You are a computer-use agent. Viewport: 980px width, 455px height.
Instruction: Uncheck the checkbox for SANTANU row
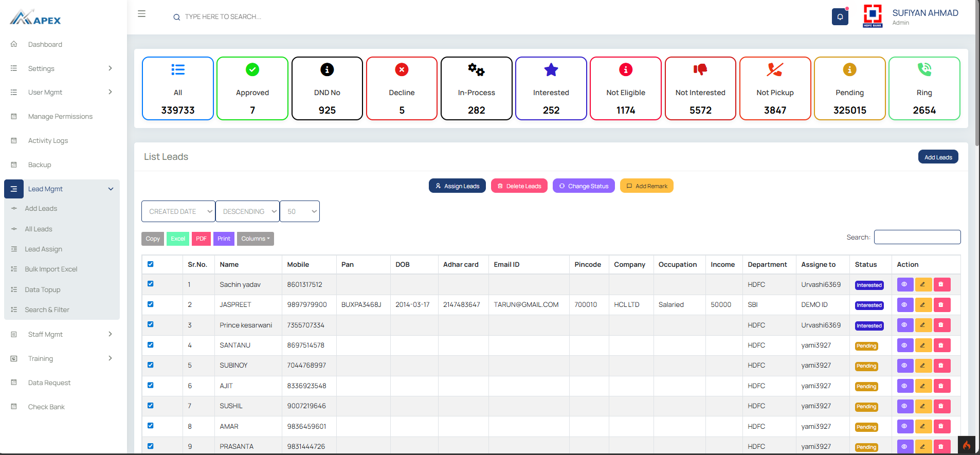pos(151,345)
